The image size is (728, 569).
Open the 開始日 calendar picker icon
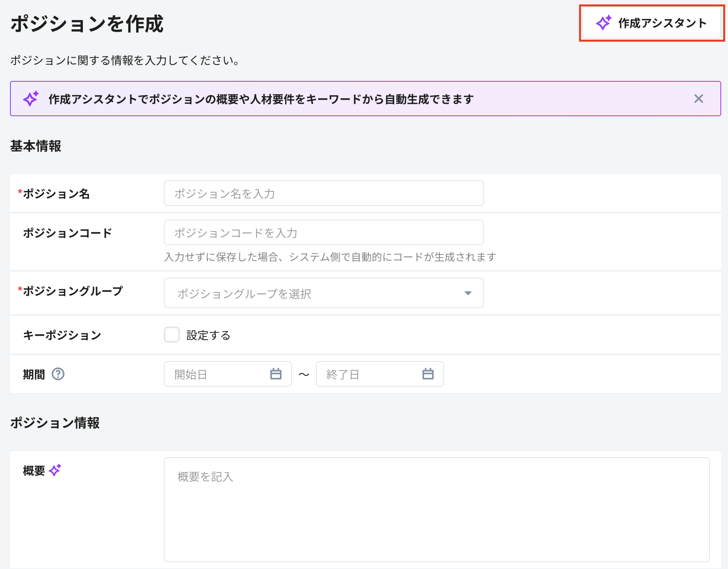click(276, 374)
